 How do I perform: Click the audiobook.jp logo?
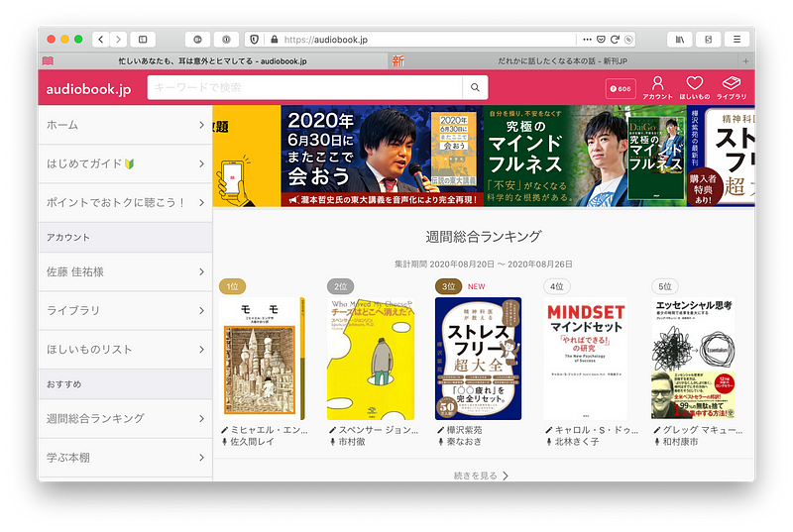click(88, 89)
